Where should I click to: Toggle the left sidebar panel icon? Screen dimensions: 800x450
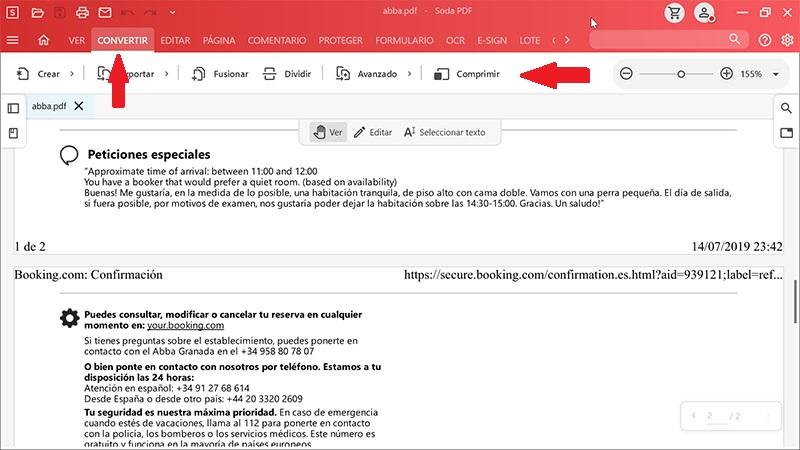[x=13, y=108]
